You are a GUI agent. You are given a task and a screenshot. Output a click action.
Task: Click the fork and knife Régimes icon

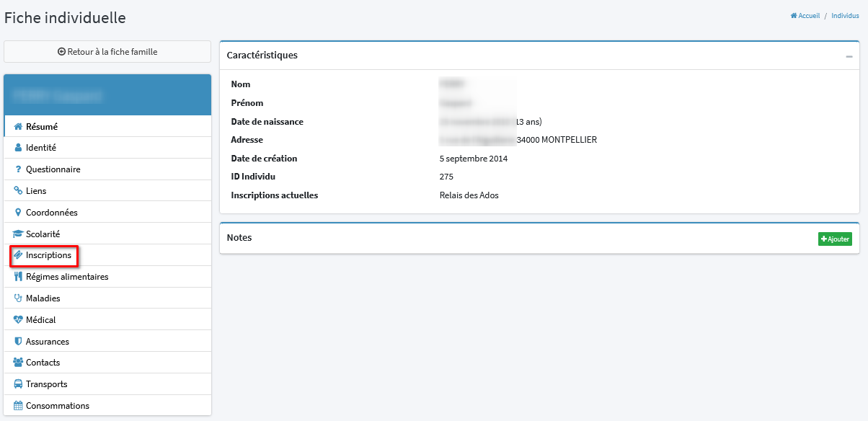pyautogui.click(x=19, y=277)
